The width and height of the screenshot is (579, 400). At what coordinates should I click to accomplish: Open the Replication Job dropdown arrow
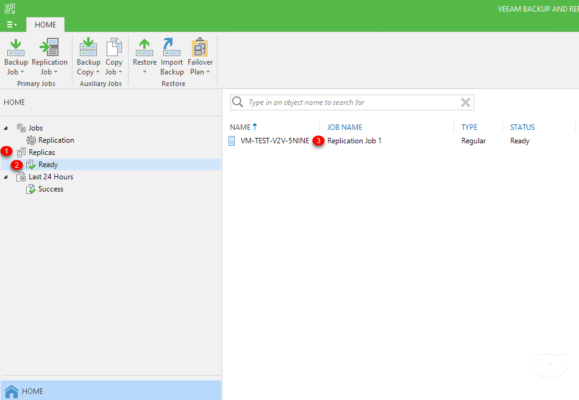pos(56,72)
